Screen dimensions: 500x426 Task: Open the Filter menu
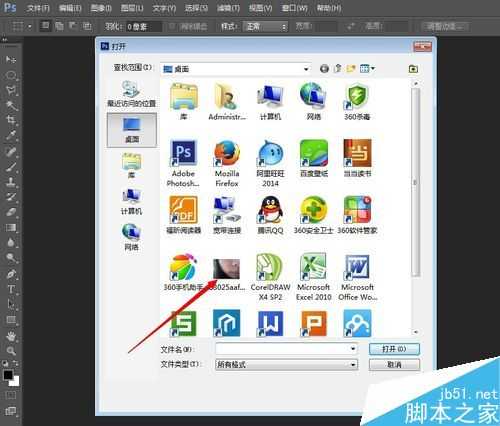coord(228,8)
